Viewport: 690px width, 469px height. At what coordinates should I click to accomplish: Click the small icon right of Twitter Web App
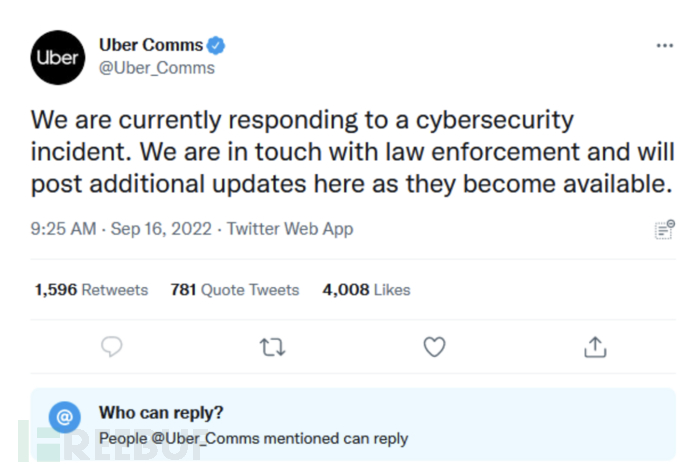(664, 230)
